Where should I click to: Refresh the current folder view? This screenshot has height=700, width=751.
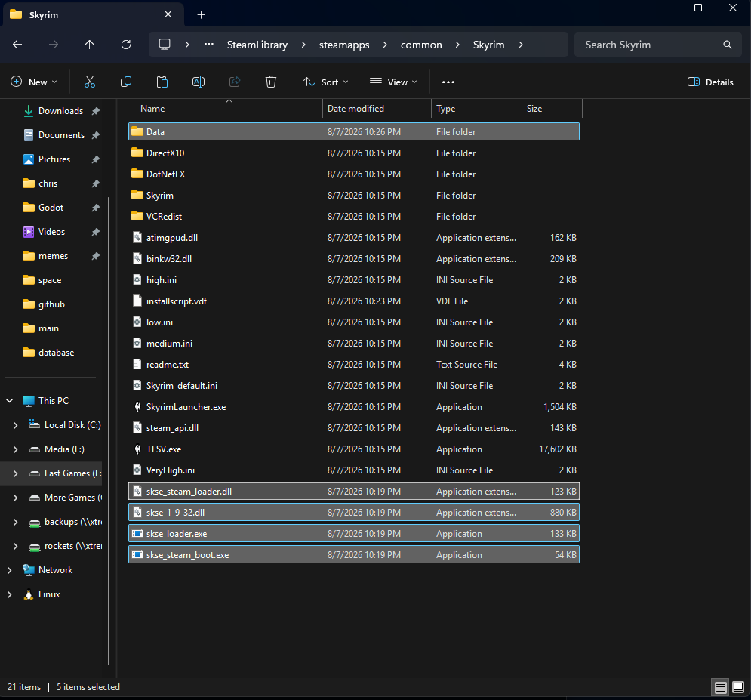(126, 45)
